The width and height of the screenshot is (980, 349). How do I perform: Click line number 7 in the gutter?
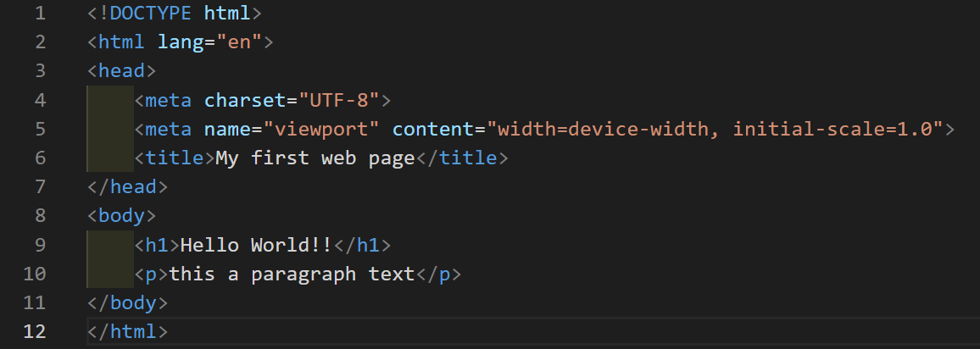40,186
